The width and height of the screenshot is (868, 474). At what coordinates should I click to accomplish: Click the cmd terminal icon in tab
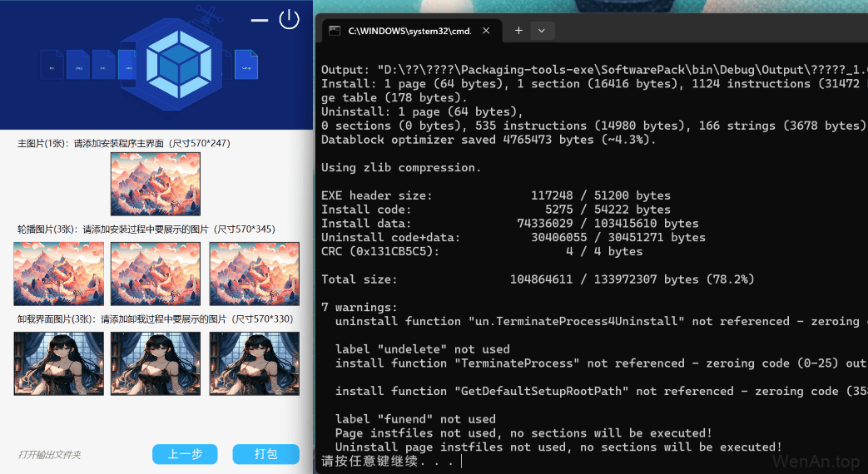(x=335, y=31)
